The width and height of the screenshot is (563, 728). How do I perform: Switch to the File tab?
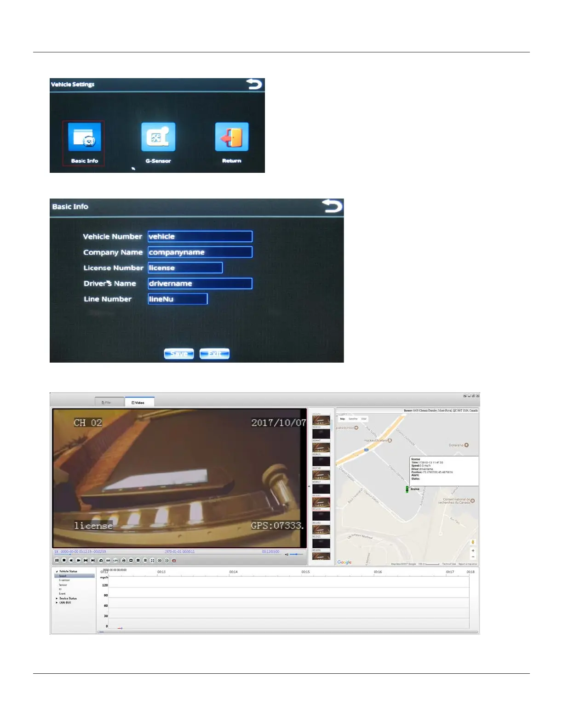109,402
